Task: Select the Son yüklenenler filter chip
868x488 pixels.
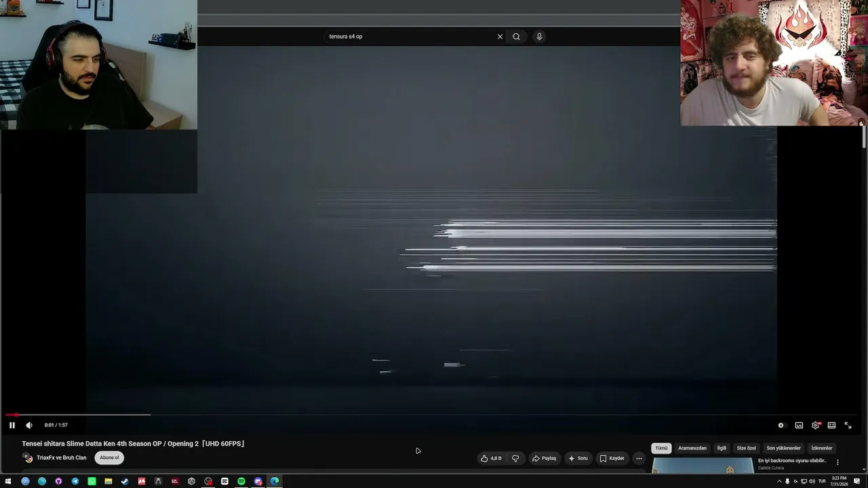Action: tap(783, 448)
